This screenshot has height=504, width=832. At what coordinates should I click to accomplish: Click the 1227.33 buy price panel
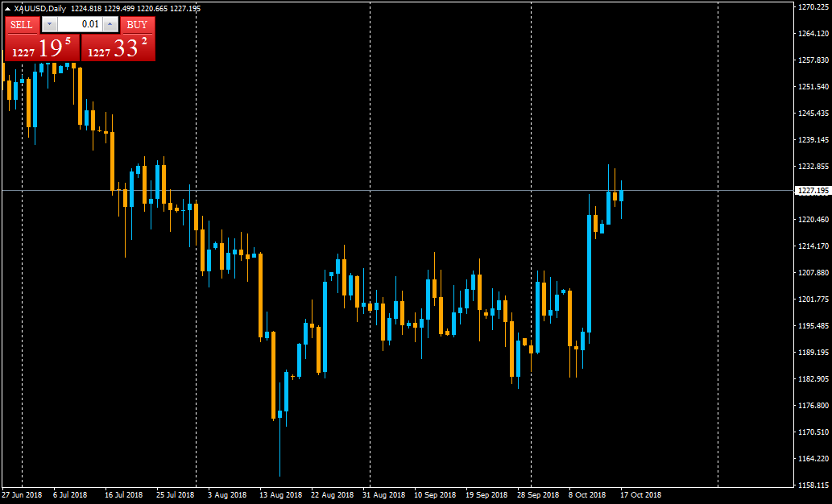118,48
